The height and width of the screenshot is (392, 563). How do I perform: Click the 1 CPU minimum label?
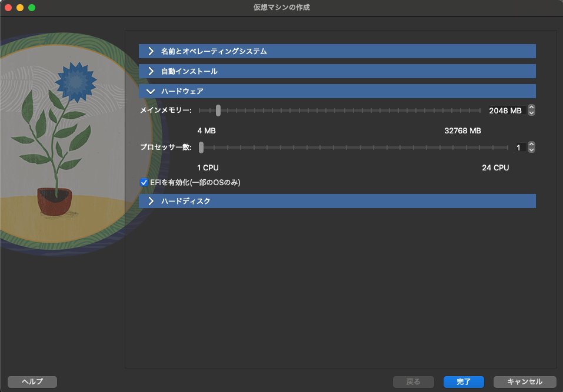pos(208,168)
